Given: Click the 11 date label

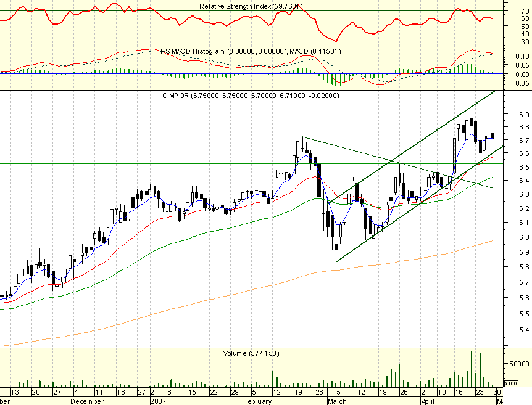Looking at the screenshot, I should tap(99, 393).
